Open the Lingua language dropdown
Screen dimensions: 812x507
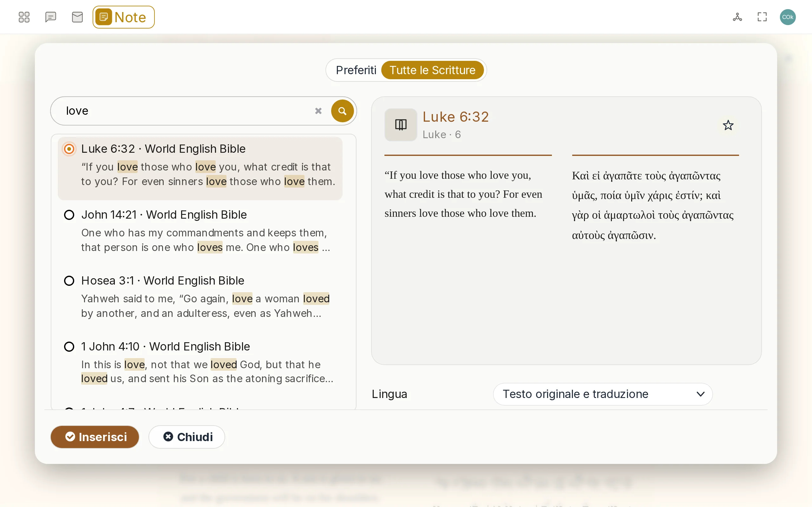603,394
